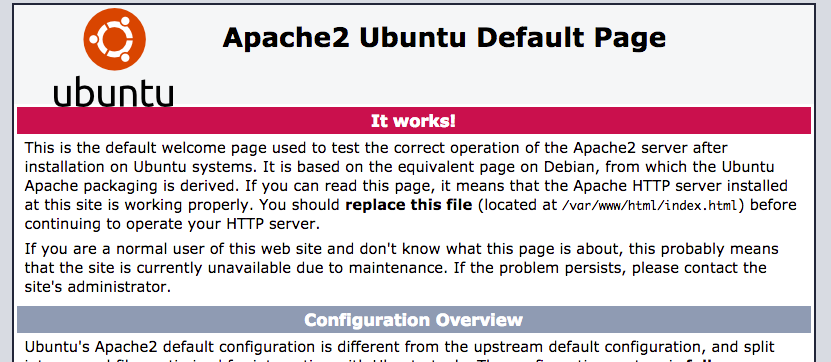Click the bold 'replace this file' text
The height and width of the screenshot is (362, 831).
pyautogui.click(x=409, y=205)
